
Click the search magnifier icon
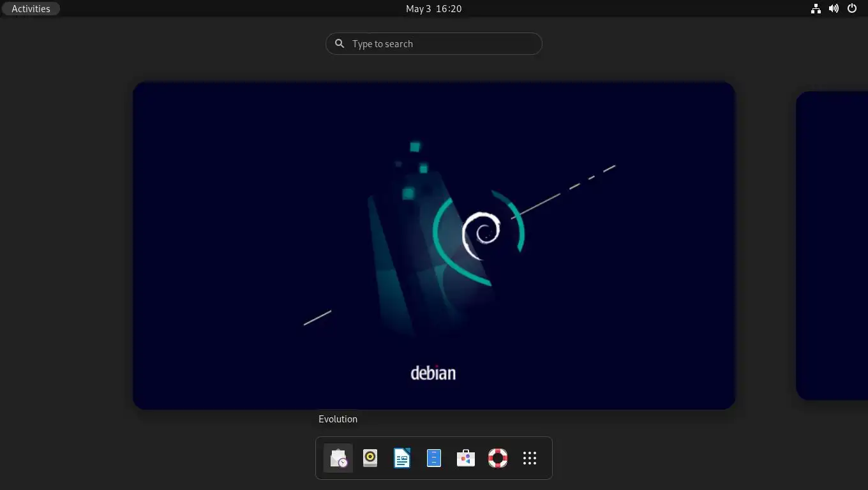pyautogui.click(x=340, y=43)
